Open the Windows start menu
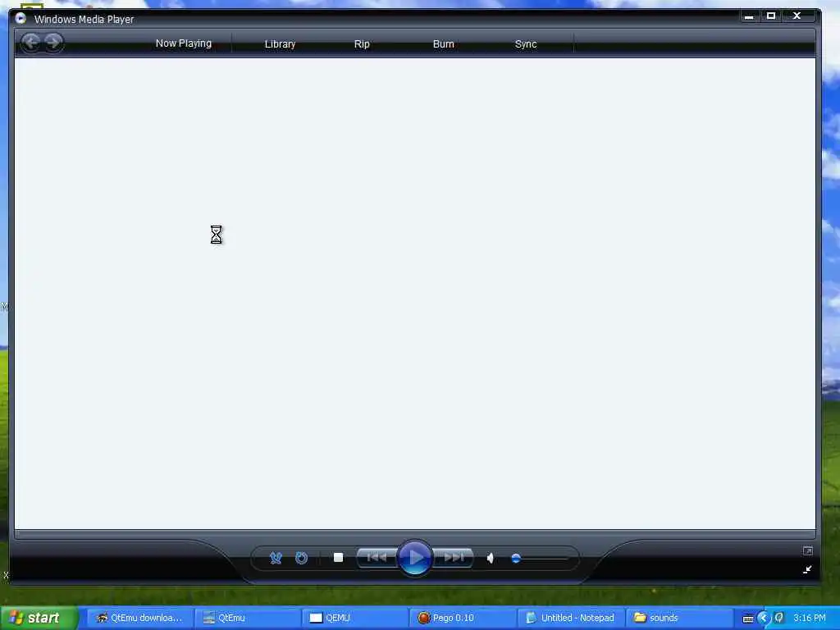The width and height of the screenshot is (840, 630). point(39,618)
